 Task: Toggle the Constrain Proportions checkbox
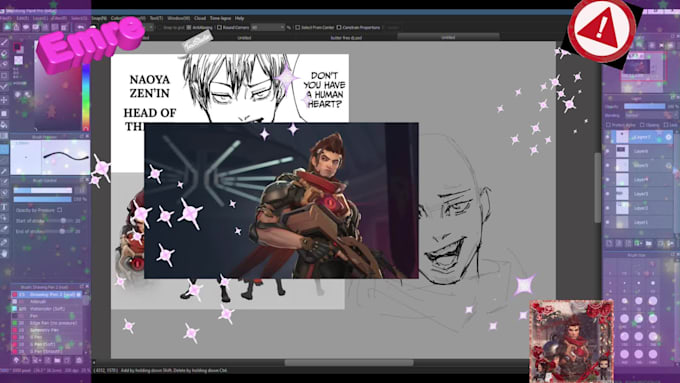pyautogui.click(x=339, y=27)
